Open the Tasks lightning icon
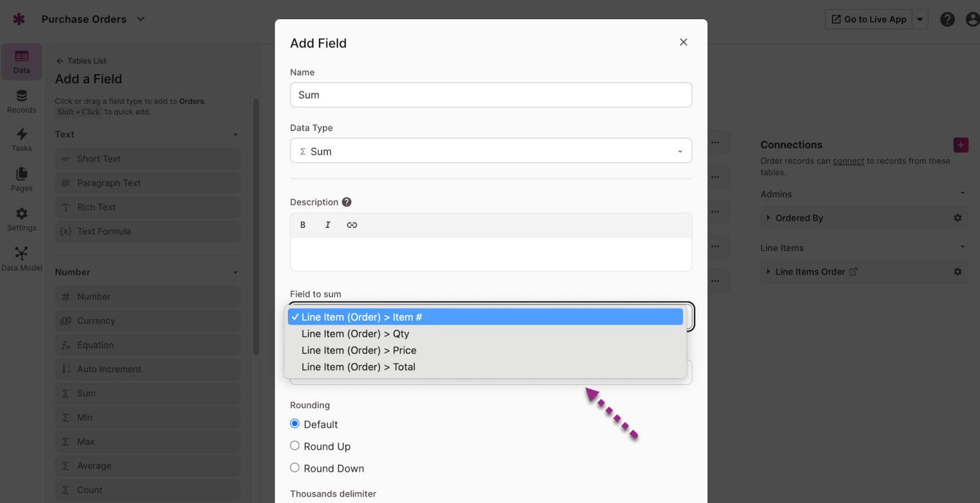Image resolution: width=980 pixels, height=503 pixels. click(x=22, y=138)
